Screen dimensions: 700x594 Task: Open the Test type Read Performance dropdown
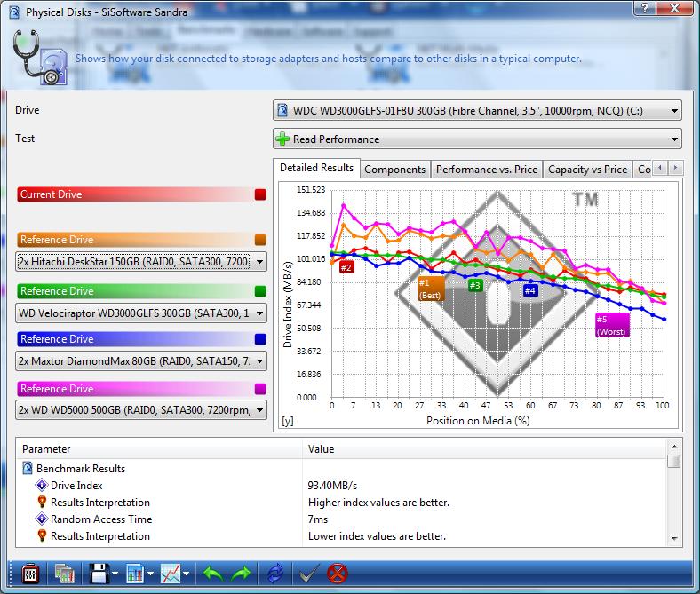(477, 139)
